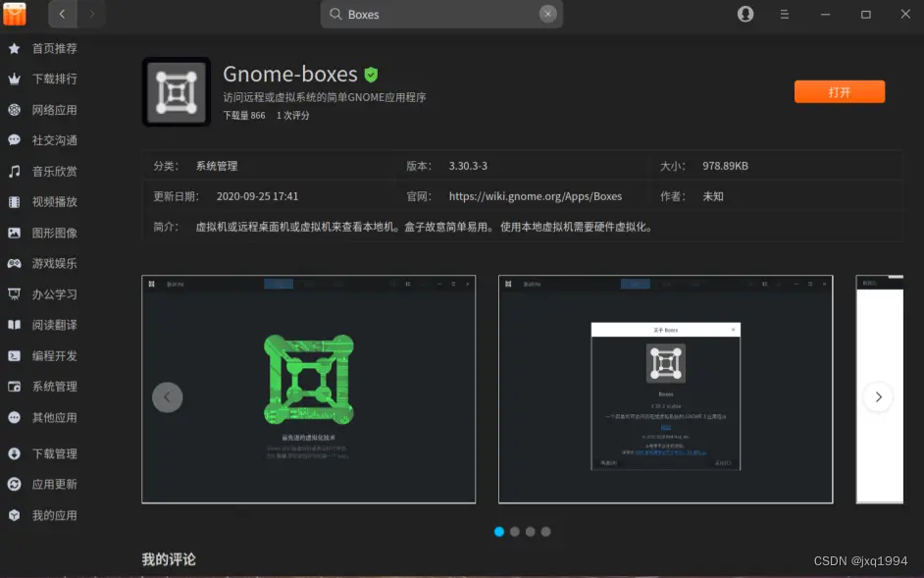Select the second carousel dot
Viewport: 924px width, 578px height.
click(514, 532)
